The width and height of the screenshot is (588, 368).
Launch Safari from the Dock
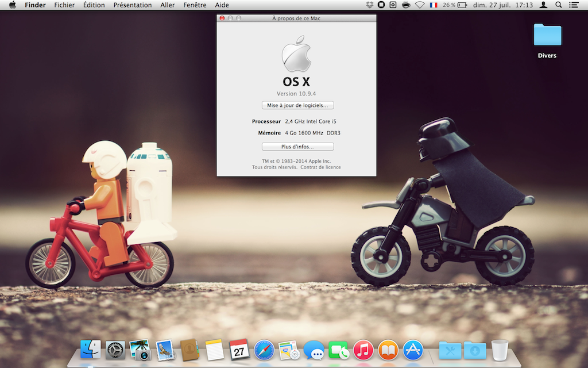(264, 350)
